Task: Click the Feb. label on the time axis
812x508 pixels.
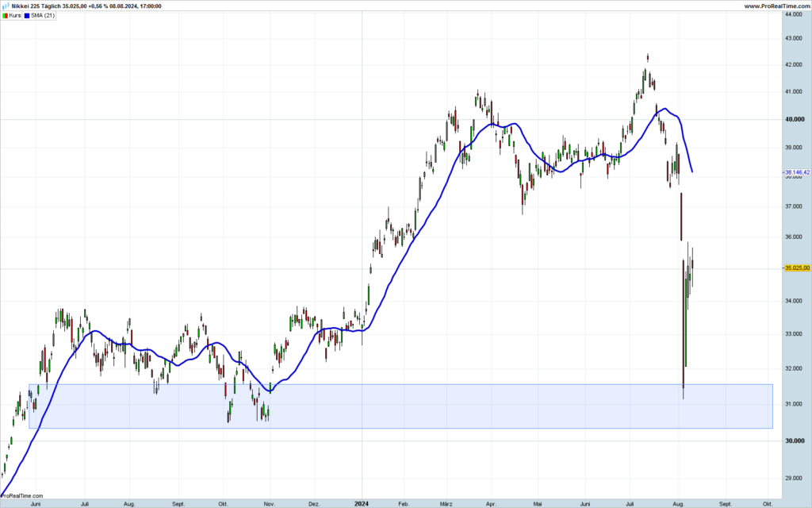Action: point(404,504)
